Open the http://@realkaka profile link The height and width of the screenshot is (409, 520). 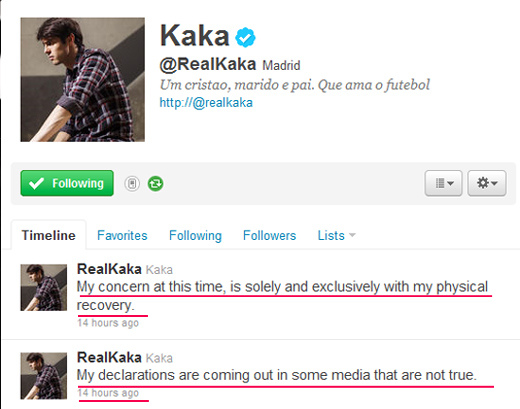pos(206,103)
